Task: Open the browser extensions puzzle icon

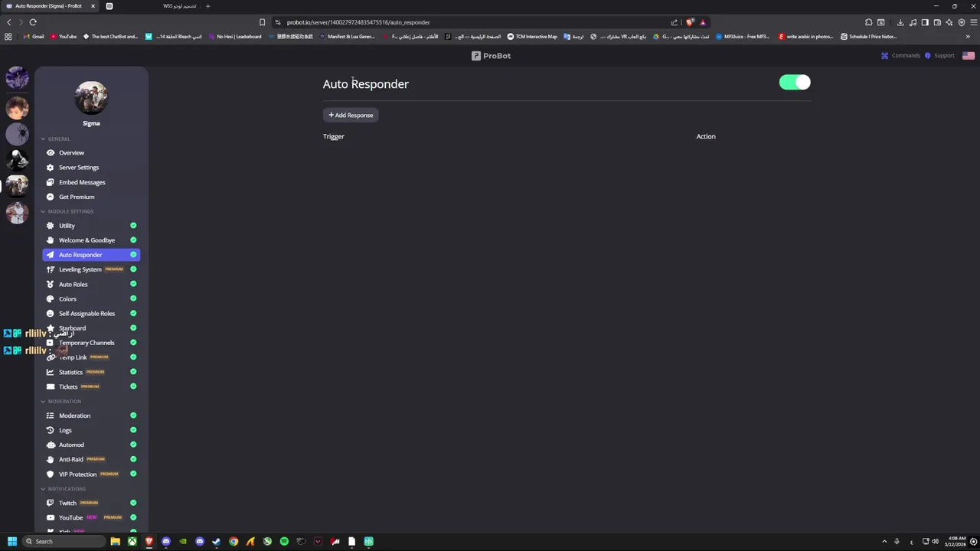Action: click(x=868, y=22)
